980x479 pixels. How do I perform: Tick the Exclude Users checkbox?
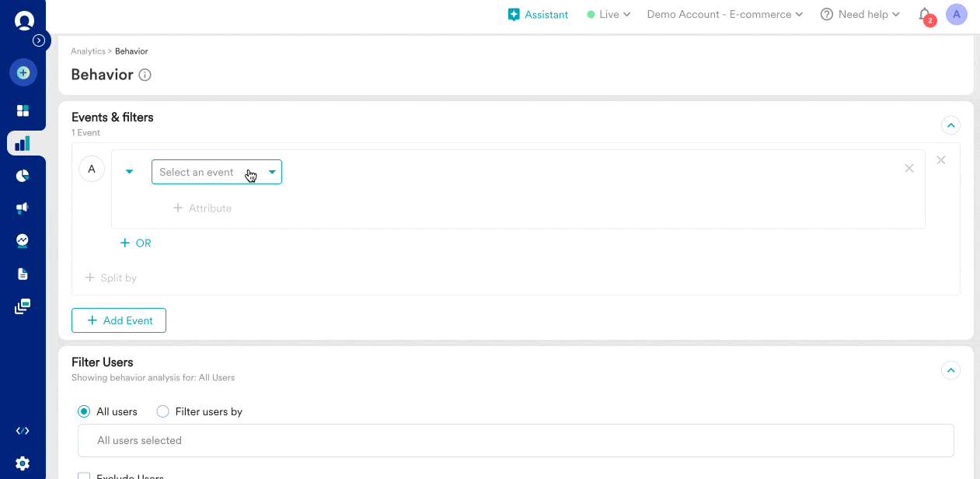click(84, 476)
